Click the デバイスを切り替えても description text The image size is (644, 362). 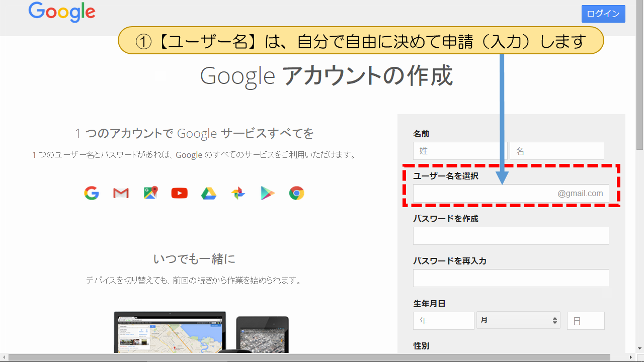pyautogui.click(x=194, y=281)
